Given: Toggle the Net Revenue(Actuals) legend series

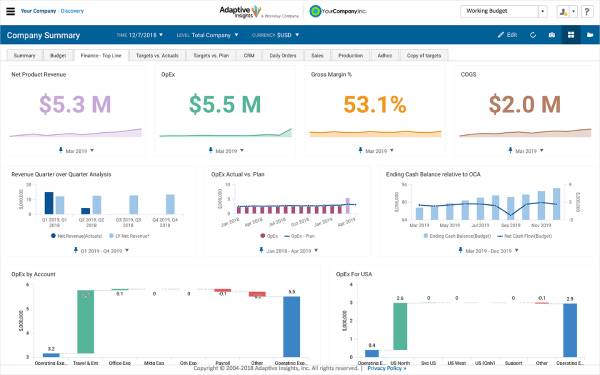Looking at the screenshot, I should click(76, 236).
